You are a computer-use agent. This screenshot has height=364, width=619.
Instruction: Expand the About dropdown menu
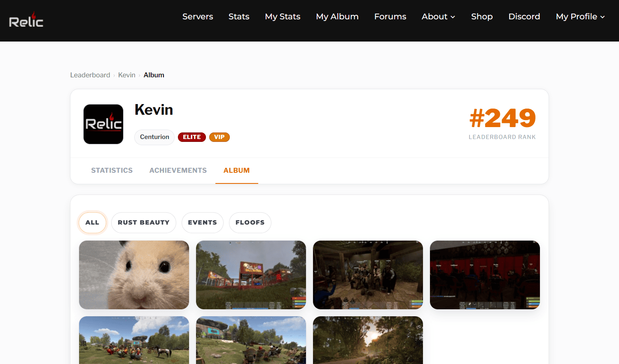click(438, 16)
